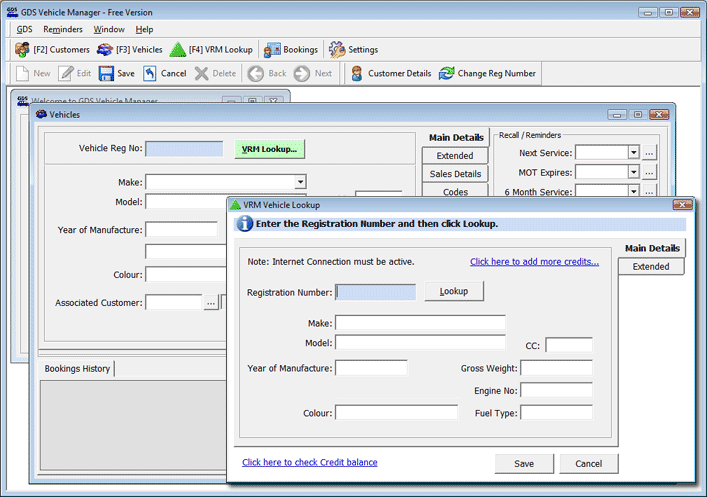Click Cancel in the VRM Lookup dialog
Viewport: 707px width, 497px height.
click(588, 464)
